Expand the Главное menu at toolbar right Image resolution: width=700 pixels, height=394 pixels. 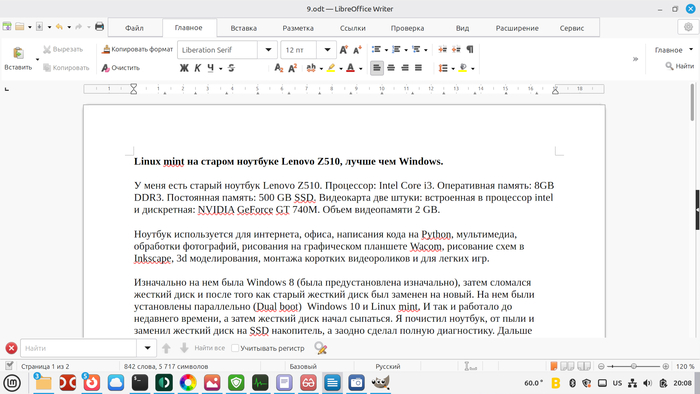coord(674,50)
